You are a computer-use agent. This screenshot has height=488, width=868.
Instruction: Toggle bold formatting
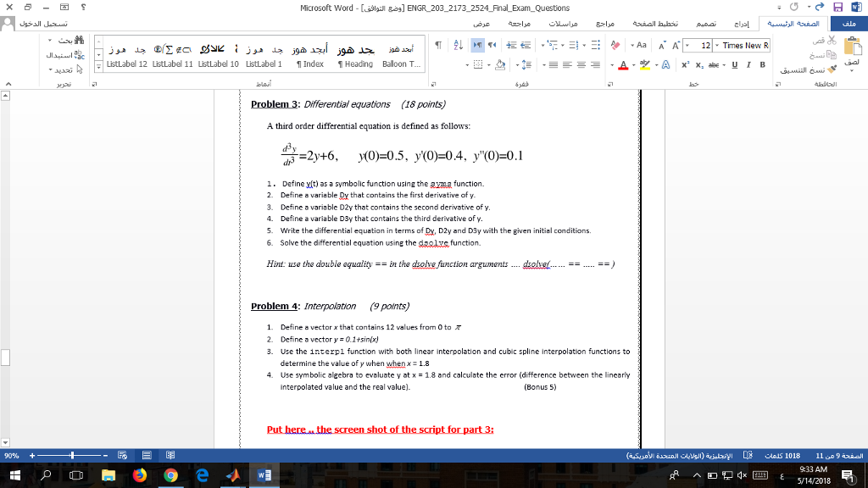pyautogui.click(x=762, y=64)
